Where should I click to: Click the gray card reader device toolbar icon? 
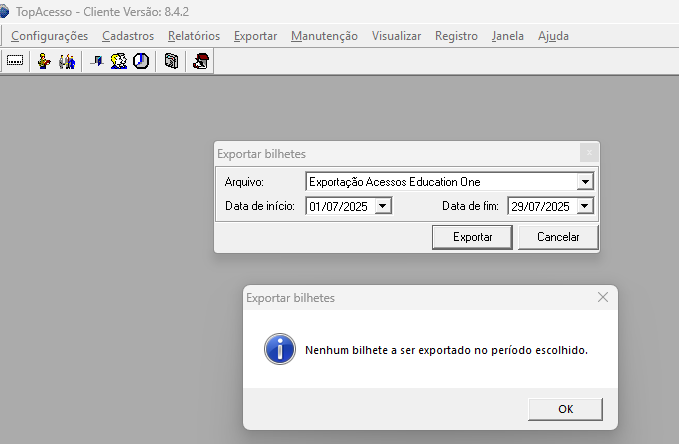point(171,61)
